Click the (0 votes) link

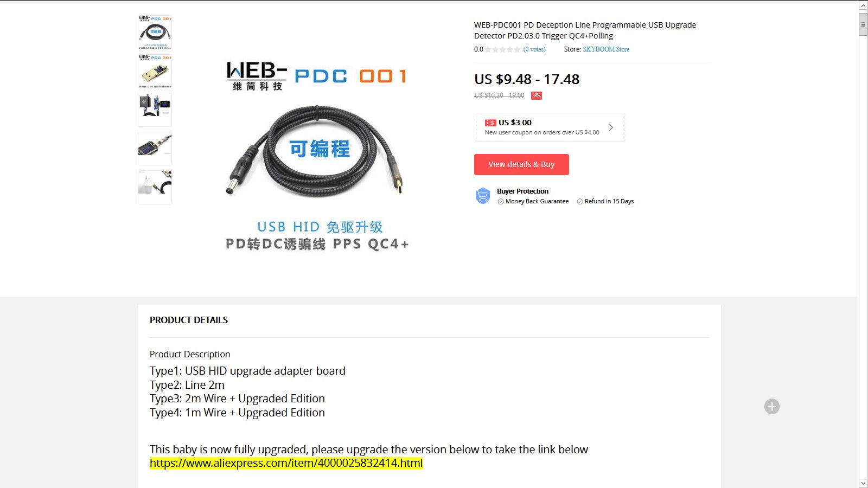534,49
